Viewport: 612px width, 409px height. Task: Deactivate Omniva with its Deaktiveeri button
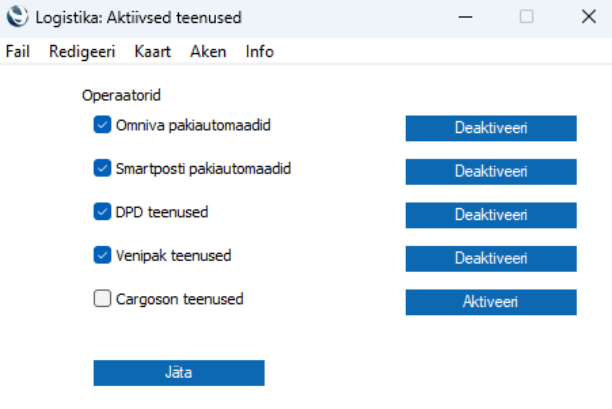pyautogui.click(x=491, y=128)
